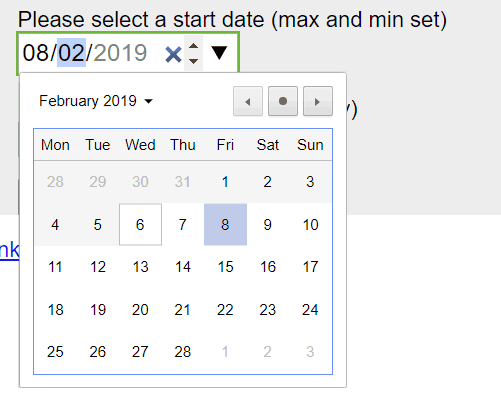
Task: Select highlighted date 8 in calendar
Action: 225,224
